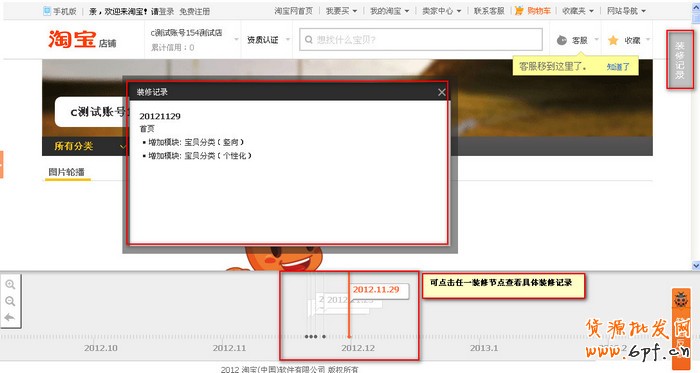Click the zoom in magnifier on timeline
The width and height of the screenshot is (700, 373).
(x=10, y=285)
